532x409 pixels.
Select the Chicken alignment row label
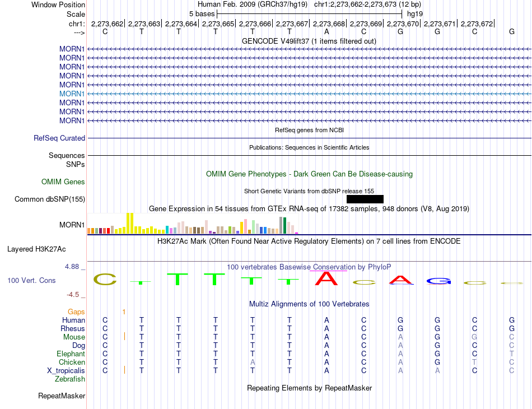72,362
